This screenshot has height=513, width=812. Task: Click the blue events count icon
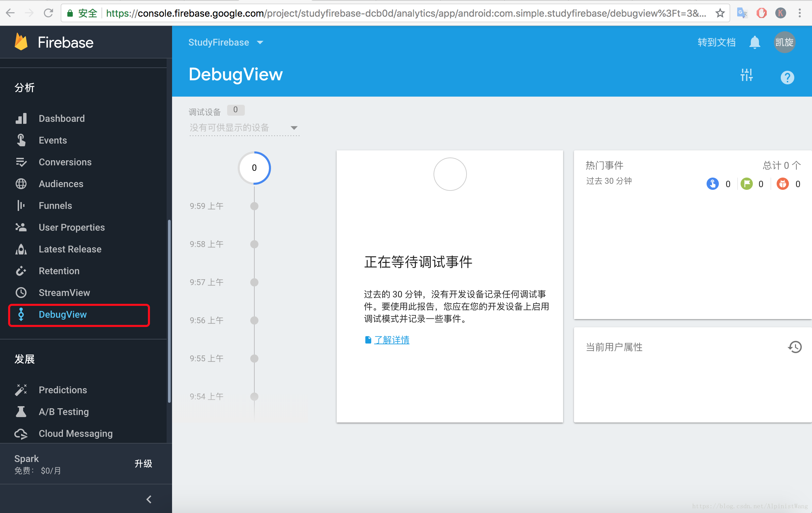tap(712, 184)
